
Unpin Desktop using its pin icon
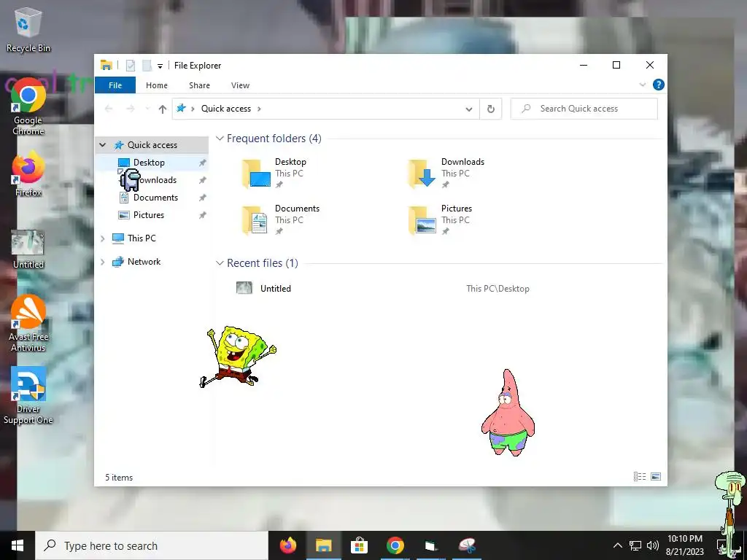(x=203, y=163)
